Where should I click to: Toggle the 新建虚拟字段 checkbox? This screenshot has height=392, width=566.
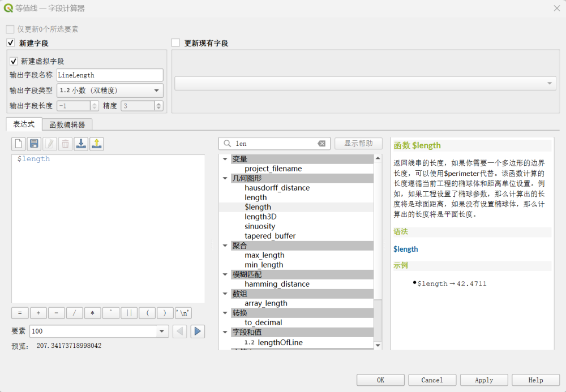(x=14, y=61)
